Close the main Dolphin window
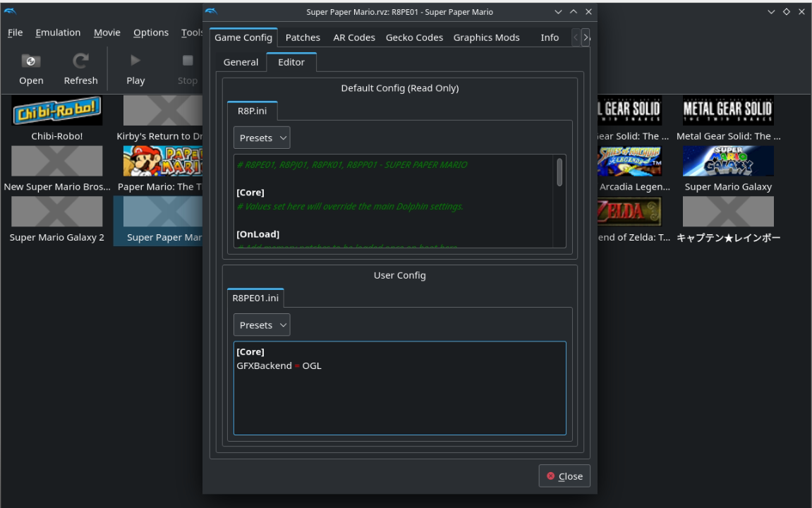Image resolution: width=812 pixels, height=508 pixels. (801, 11)
